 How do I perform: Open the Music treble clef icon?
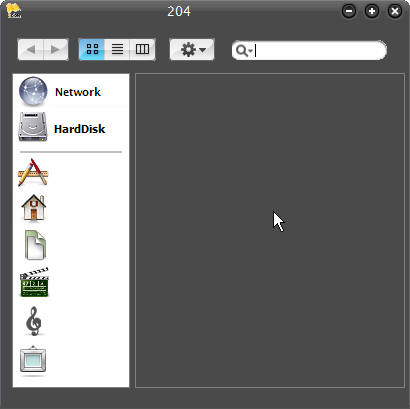(34, 321)
